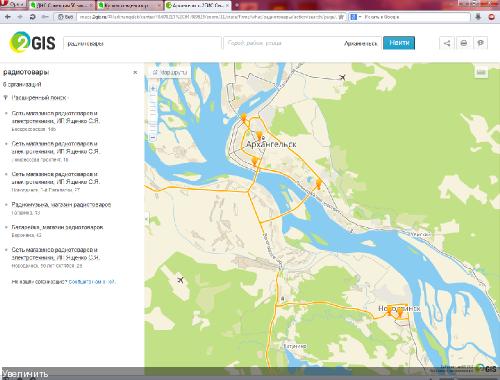Open the share icon
This screenshot has height=380, width=500.
click(x=447, y=43)
